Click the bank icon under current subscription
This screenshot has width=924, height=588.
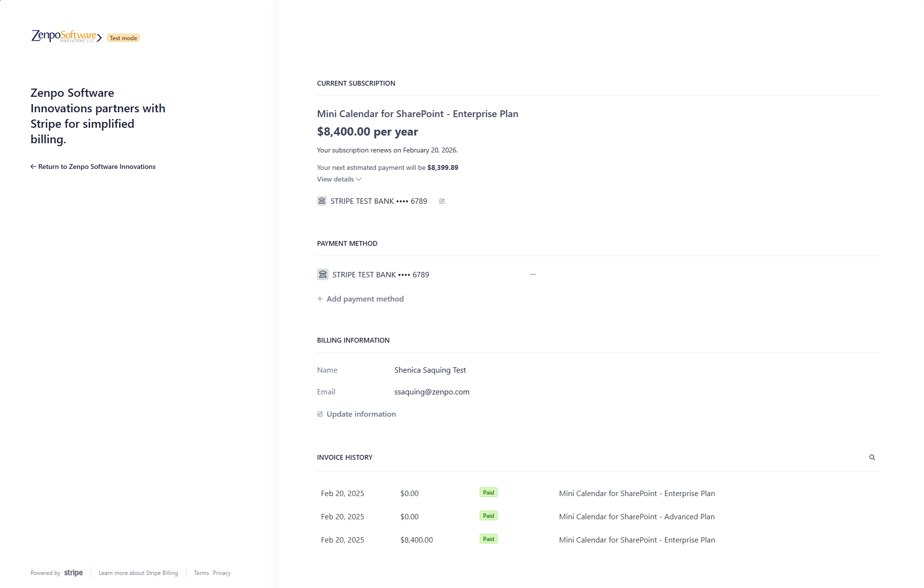321,201
